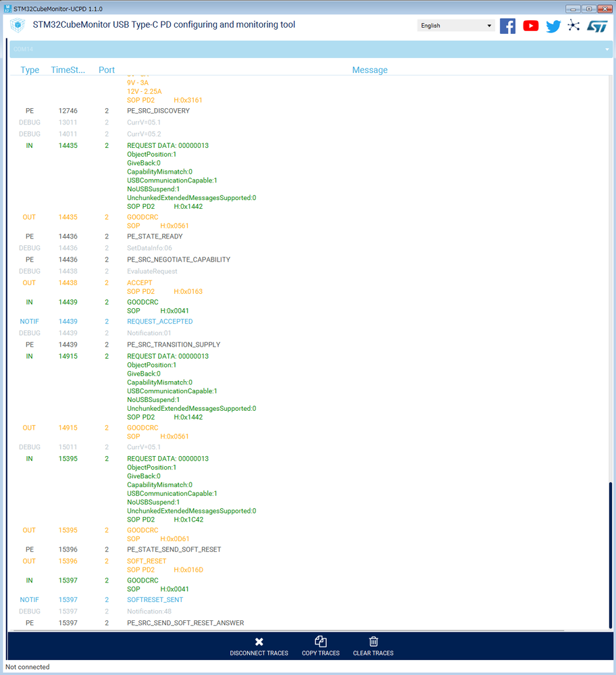Viewport: 616px width, 675px height.
Task: Select the PE_STATE_SEND_SOFT_RESET message
Action: 174,550
